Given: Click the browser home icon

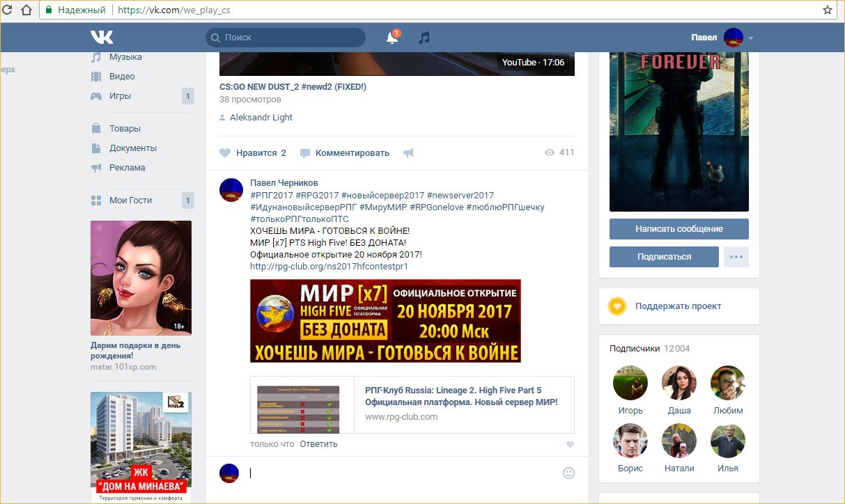Looking at the screenshot, I should click(26, 10).
